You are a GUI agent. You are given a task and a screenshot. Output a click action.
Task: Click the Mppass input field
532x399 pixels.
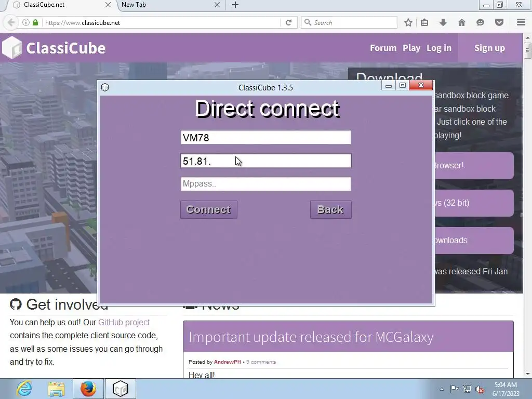[265, 184]
